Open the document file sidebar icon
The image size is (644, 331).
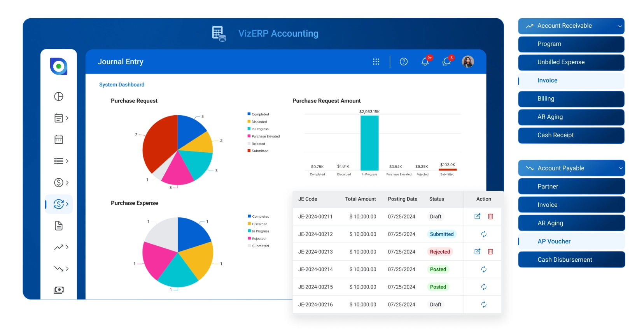[59, 225]
